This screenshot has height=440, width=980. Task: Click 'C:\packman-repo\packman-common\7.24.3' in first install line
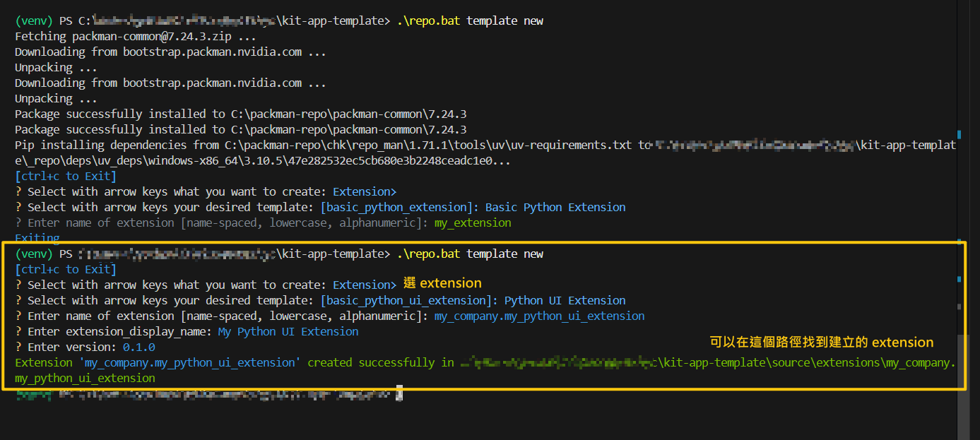tap(348, 114)
